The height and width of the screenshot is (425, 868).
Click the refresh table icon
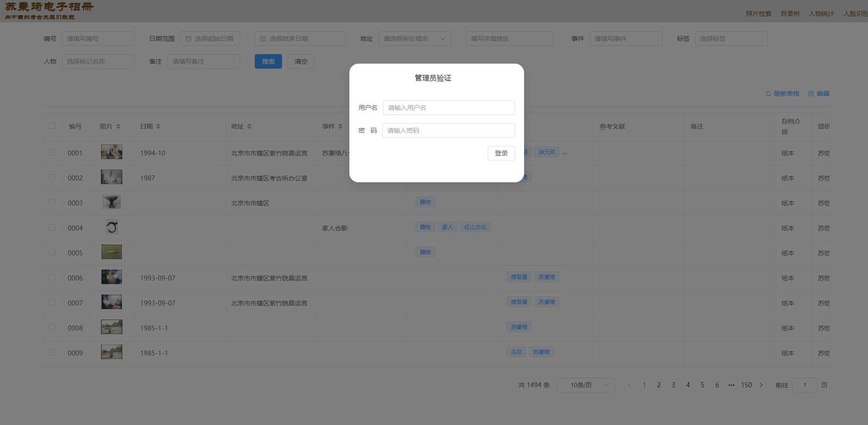point(768,94)
